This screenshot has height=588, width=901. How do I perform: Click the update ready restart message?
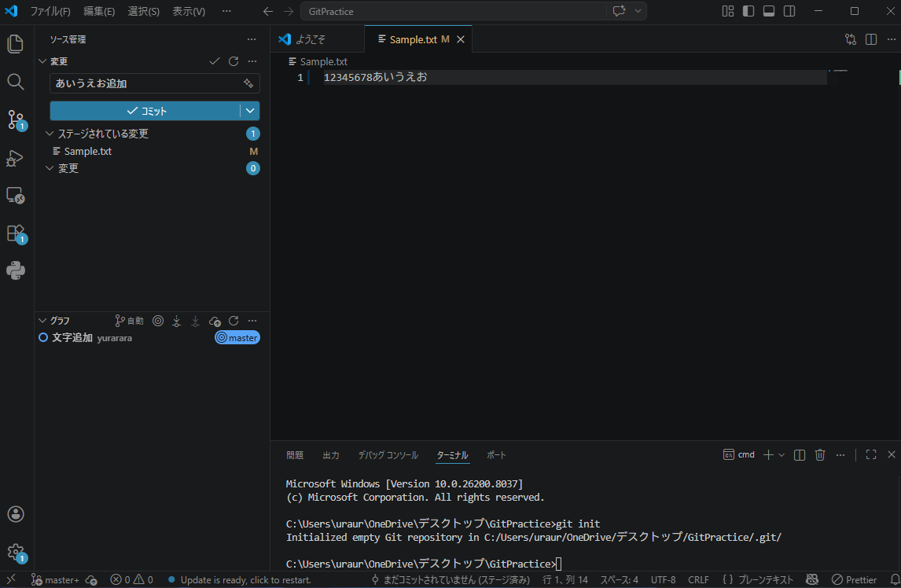pos(245,580)
